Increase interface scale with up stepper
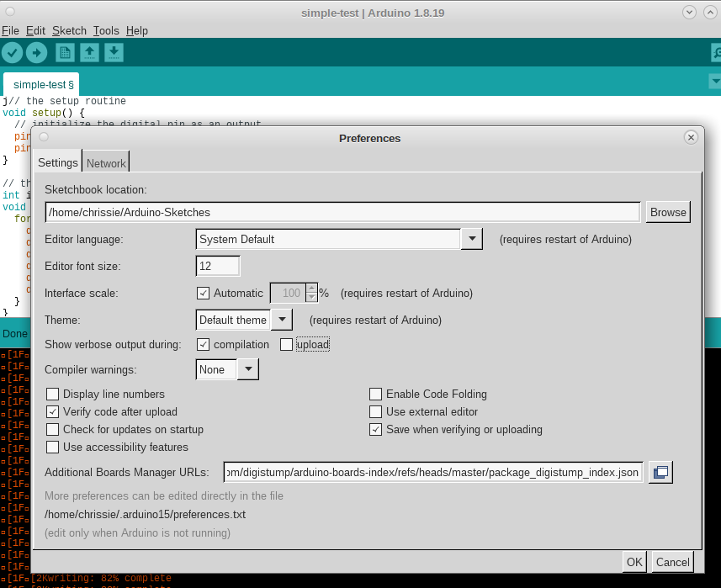721x588 pixels. pyautogui.click(x=312, y=289)
